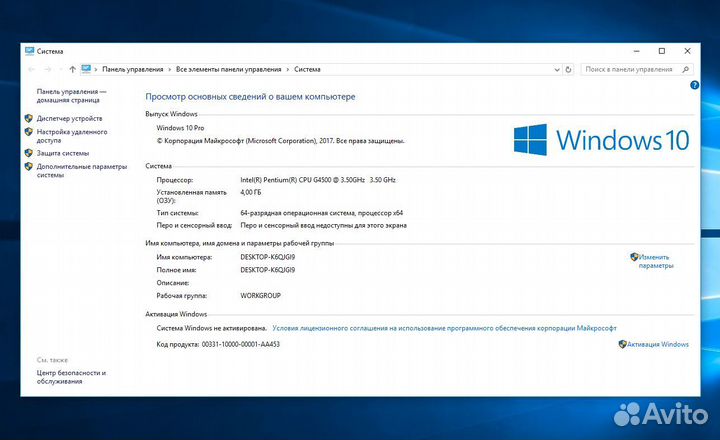
Task: Click shield icon beside Изменить параметры
Action: [x=634, y=257]
